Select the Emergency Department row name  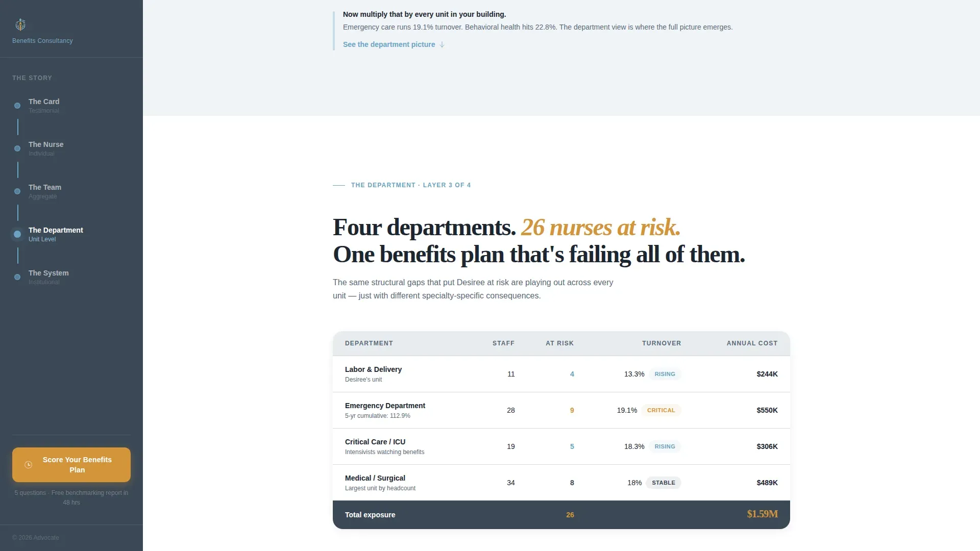[x=385, y=406]
